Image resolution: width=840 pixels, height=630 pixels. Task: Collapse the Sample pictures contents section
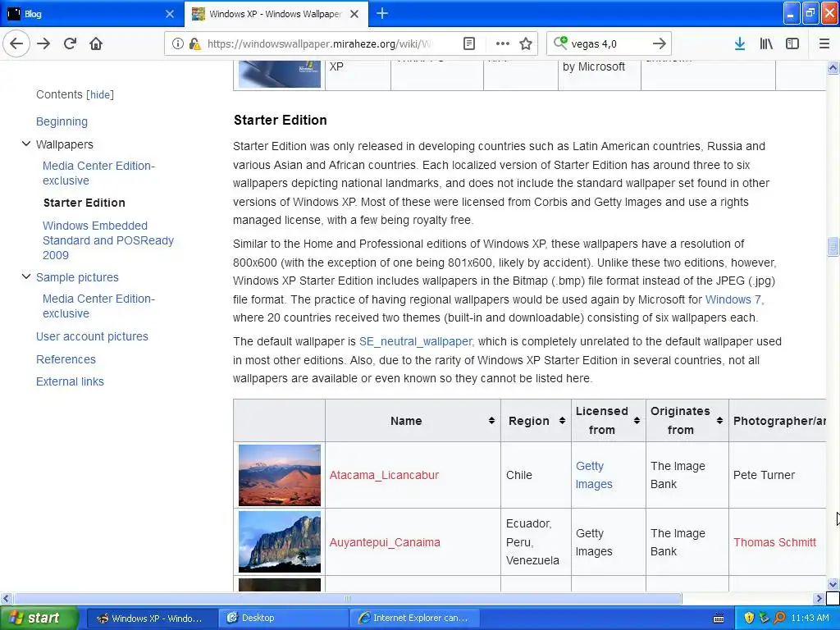click(25, 276)
